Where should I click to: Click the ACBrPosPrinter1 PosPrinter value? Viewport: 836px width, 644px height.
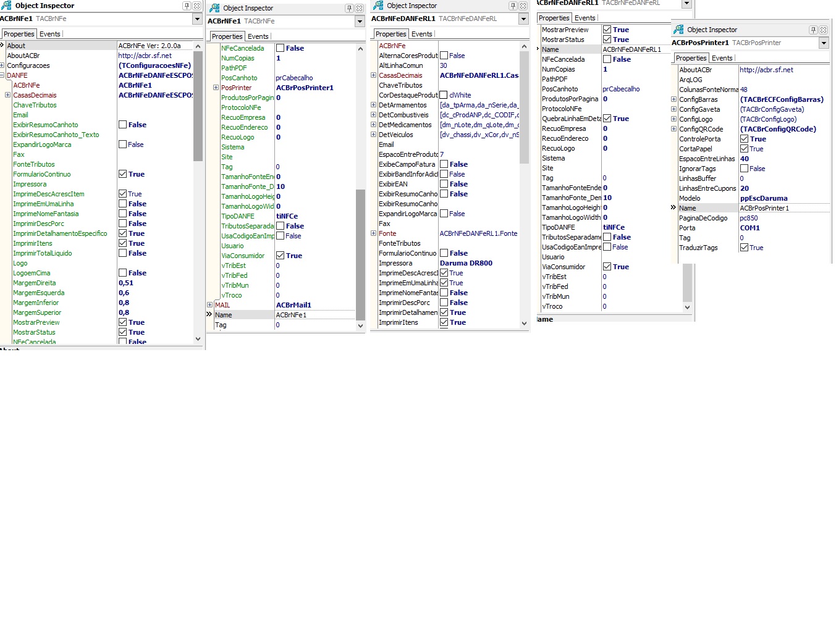point(305,88)
